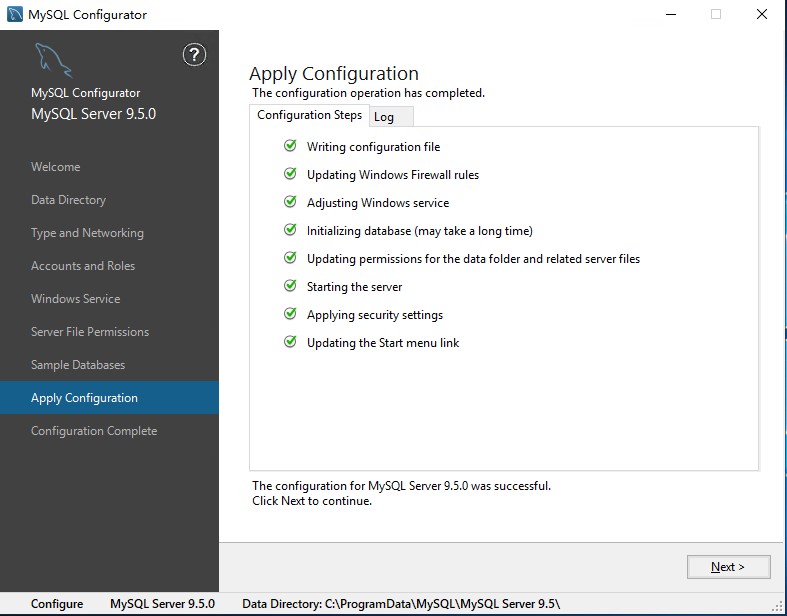The width and height of the screenshot is (787, 616).
Task: Open the Data Directory sidebar step
Action: [68, 200]
